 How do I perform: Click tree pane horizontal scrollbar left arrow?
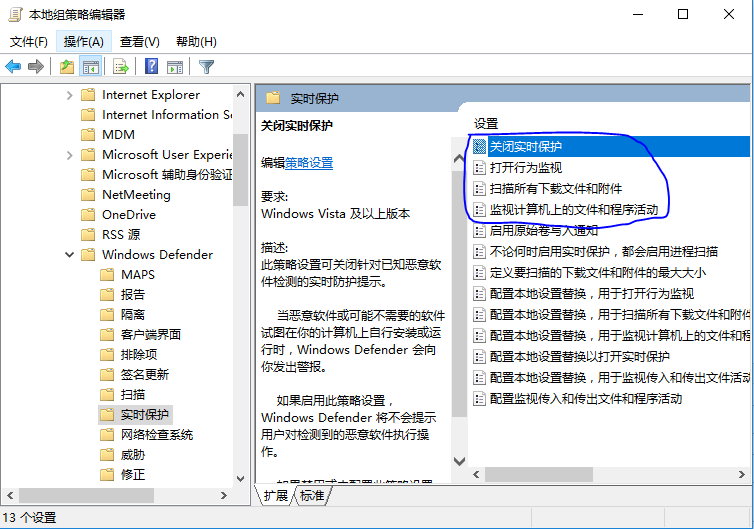pyautogui.click(x=10, y=495)
